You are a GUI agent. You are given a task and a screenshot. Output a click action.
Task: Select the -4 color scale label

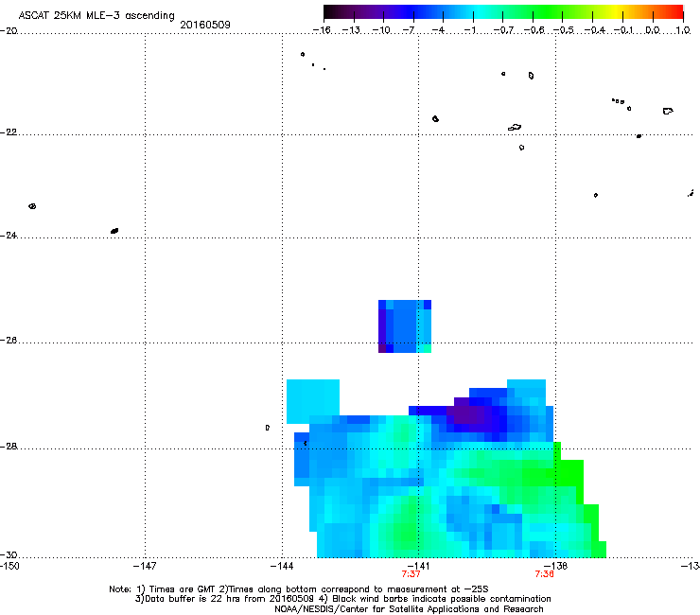[438, 30]
